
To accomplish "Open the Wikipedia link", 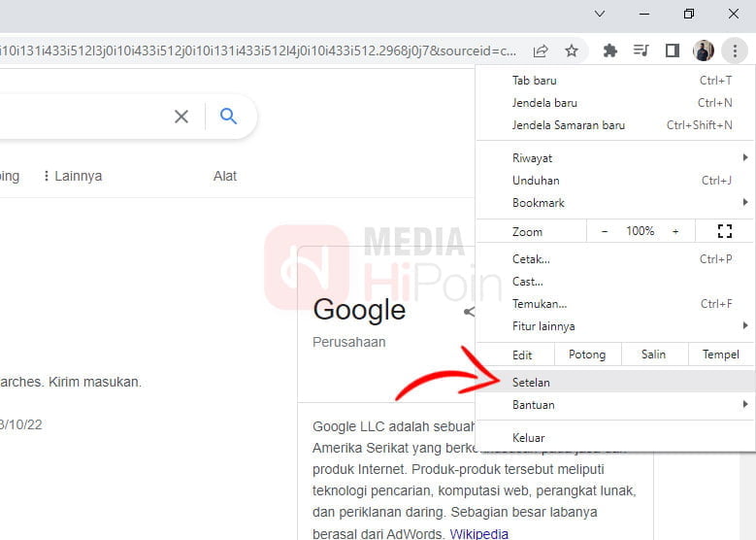I will (x=478, y=534).
